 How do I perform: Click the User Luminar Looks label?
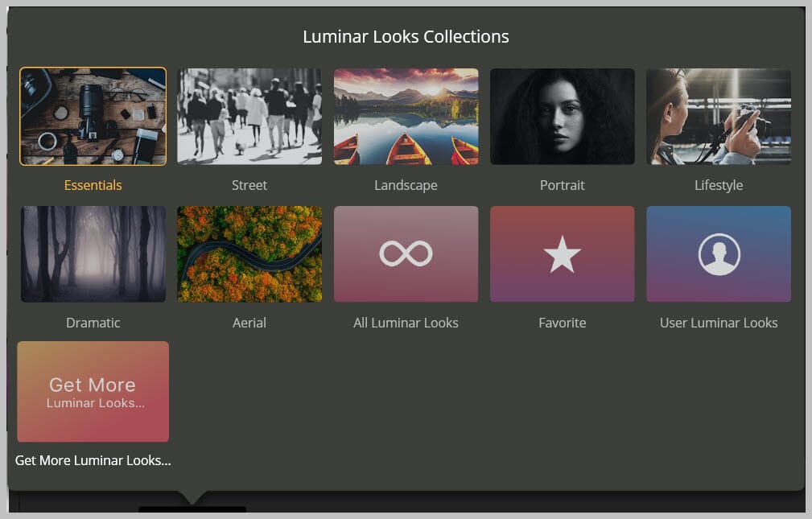(x=719, y=323)
